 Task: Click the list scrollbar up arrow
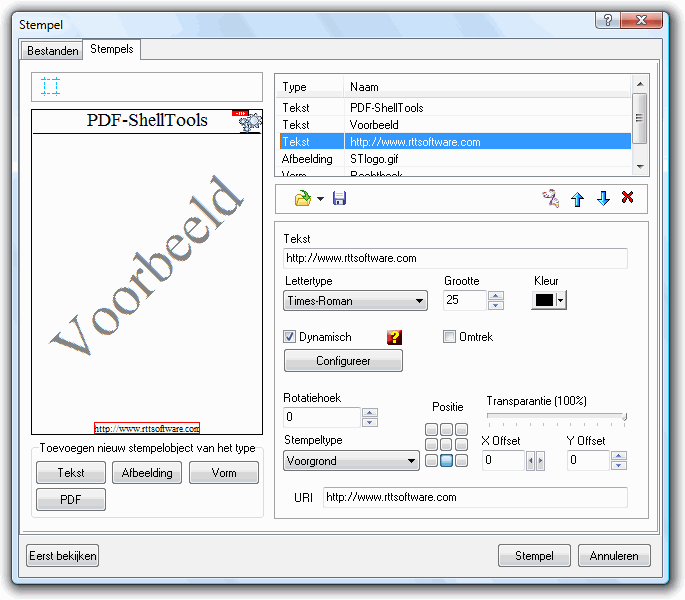click(640, 84)
